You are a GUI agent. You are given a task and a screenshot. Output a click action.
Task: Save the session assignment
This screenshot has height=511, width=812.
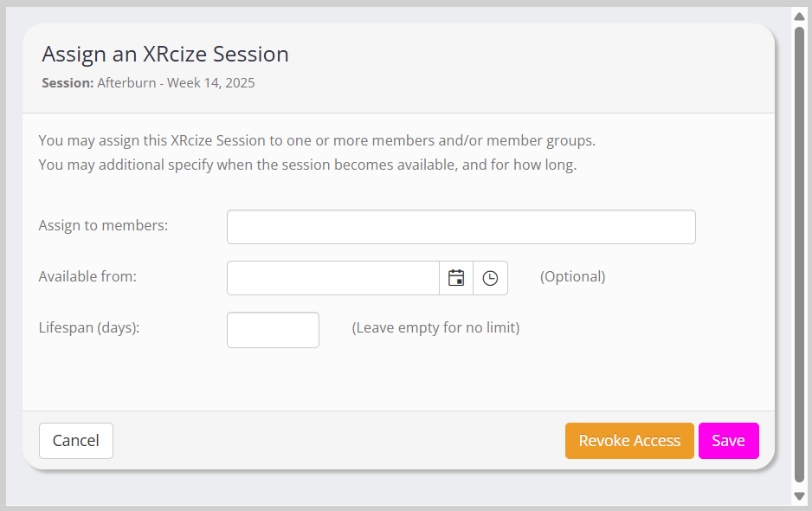(x=728, y=441)
